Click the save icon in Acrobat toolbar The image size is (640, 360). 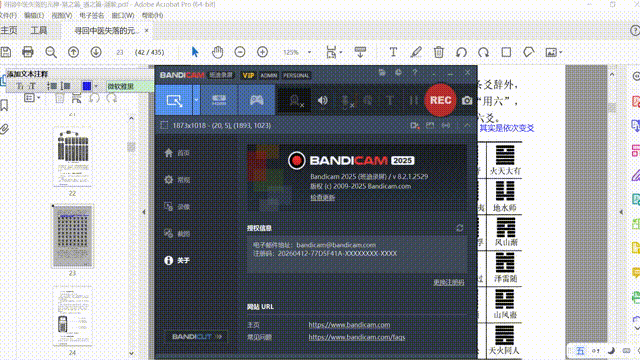tap(5, 52)
